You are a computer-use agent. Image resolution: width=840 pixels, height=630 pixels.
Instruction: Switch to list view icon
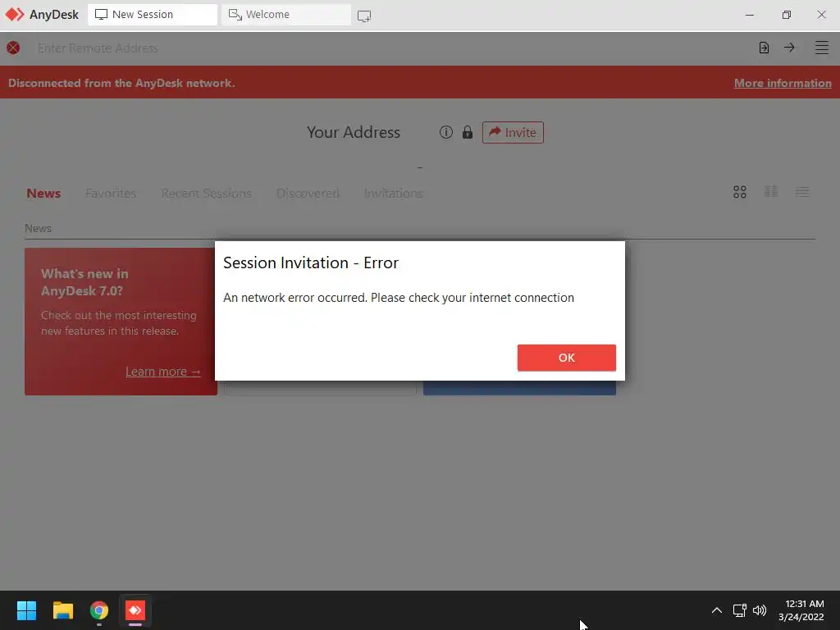(802, 192)
